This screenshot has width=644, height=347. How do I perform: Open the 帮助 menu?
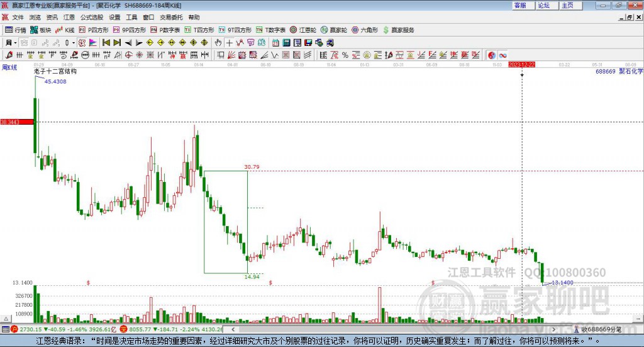tap(194, 17)
